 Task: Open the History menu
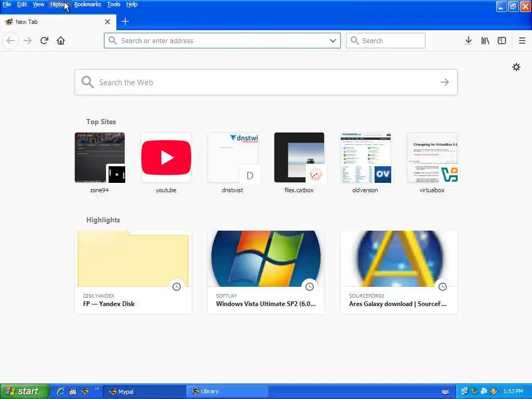pos(59,4)
